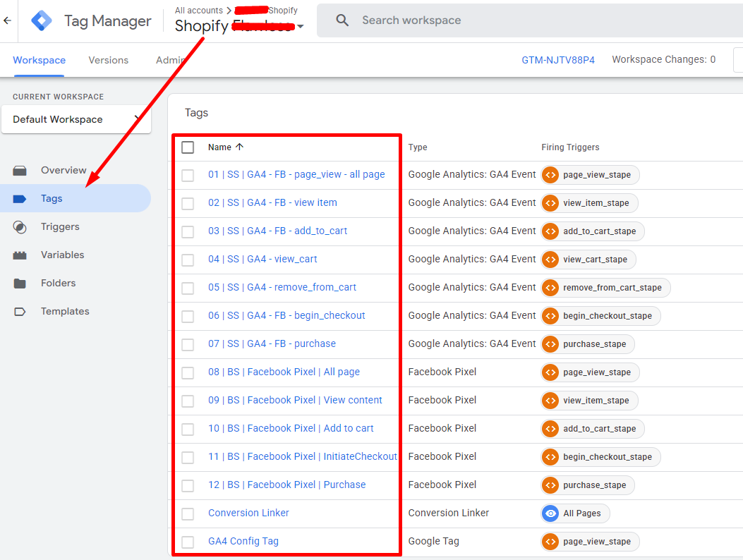Viewport: 743px width, 560px height.
Task: Select the GA4 Config Tag checkbox
Action: click(188, 542)
